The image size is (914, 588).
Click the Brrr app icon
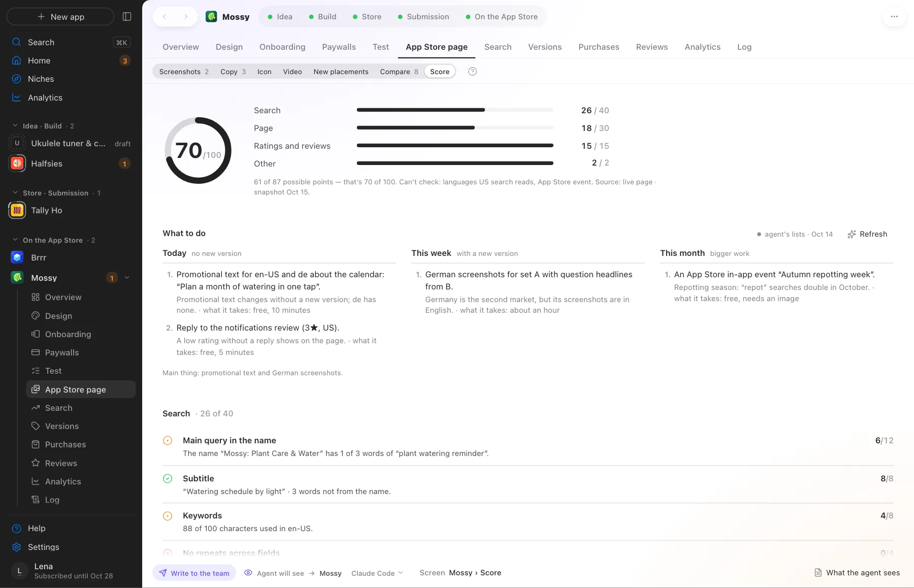point(17,257)
